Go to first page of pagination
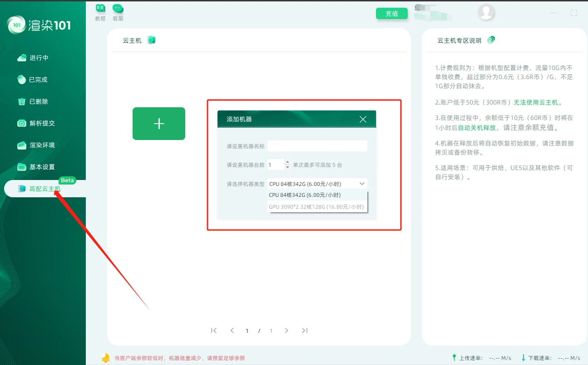The height and width of the screenshot is (365, 588). coord(214,330)
